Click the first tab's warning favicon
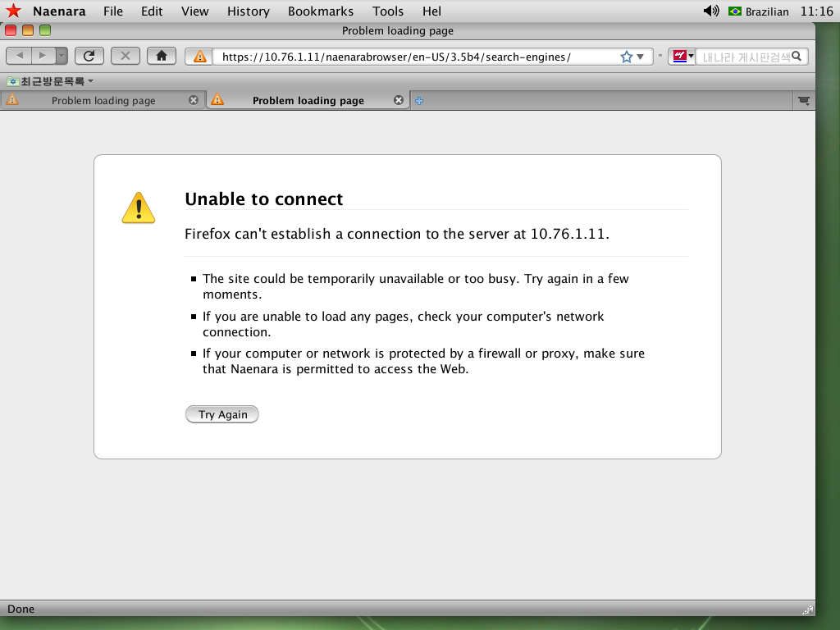The image size is (840, 630). point(11,99)
